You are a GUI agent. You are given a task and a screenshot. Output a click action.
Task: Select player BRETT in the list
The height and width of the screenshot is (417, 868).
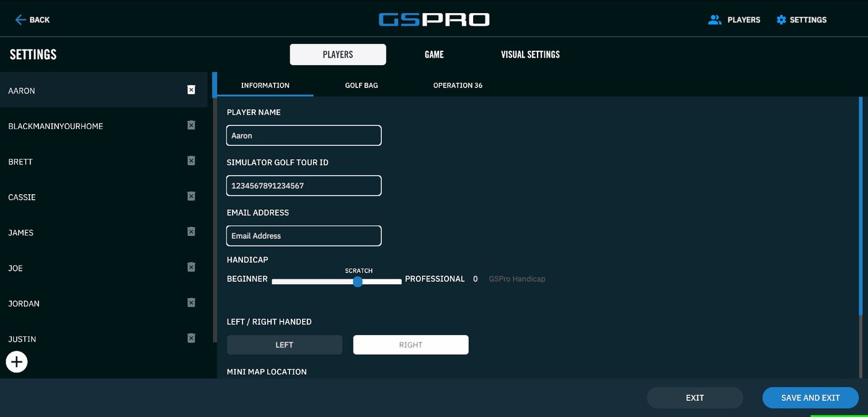coord(104,161)
